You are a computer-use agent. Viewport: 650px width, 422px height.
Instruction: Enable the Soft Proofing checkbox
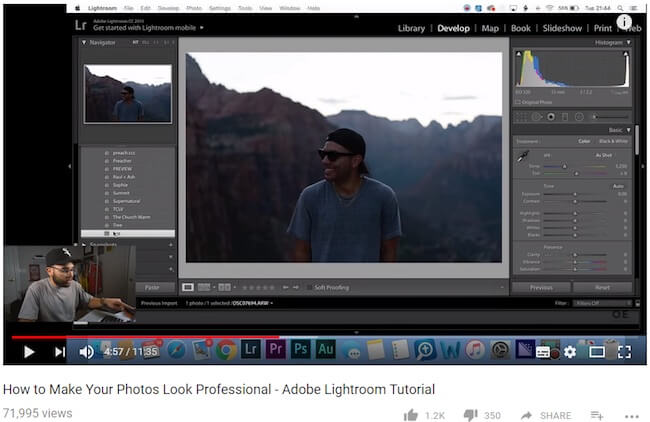click(x=308, y=287)
